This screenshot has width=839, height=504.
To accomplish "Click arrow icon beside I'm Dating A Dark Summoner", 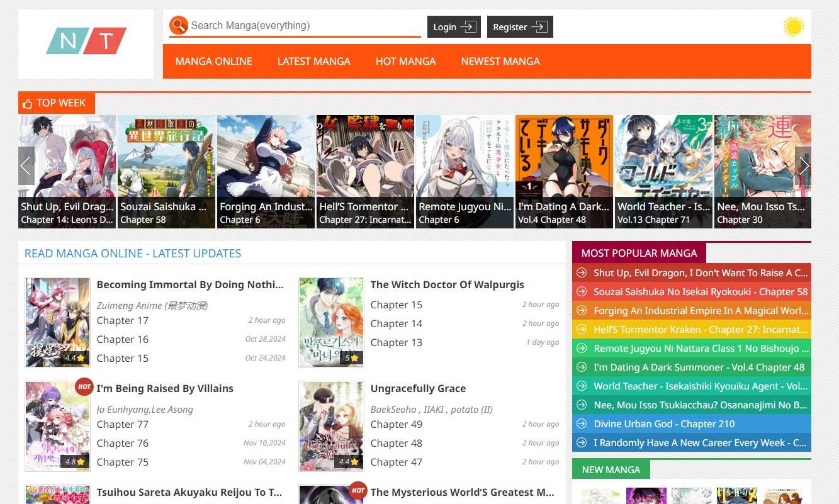I will (x=582, y=367).
